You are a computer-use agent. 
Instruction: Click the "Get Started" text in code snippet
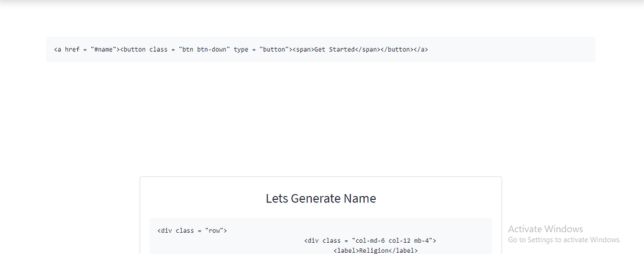[334, 49]
